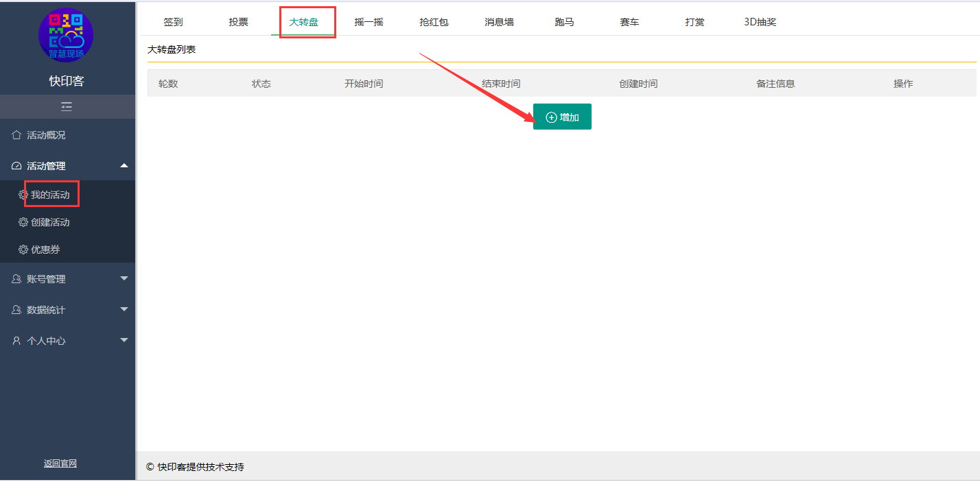Click the 备注信息 column header
Image resolution: width=980 pixels, height=482 pixels.
coord(775,84)
